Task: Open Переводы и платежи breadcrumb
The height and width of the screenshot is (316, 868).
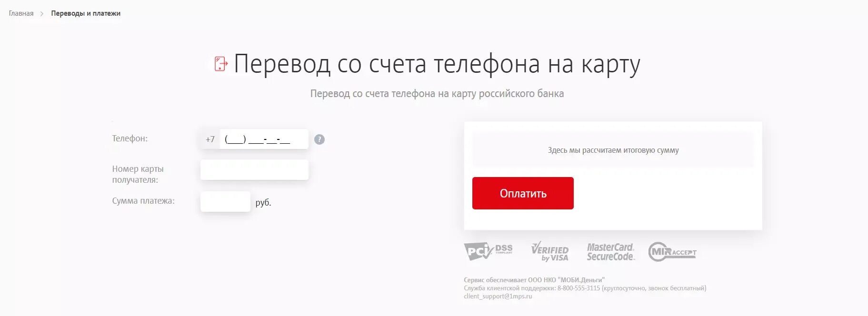Action: 86,13
